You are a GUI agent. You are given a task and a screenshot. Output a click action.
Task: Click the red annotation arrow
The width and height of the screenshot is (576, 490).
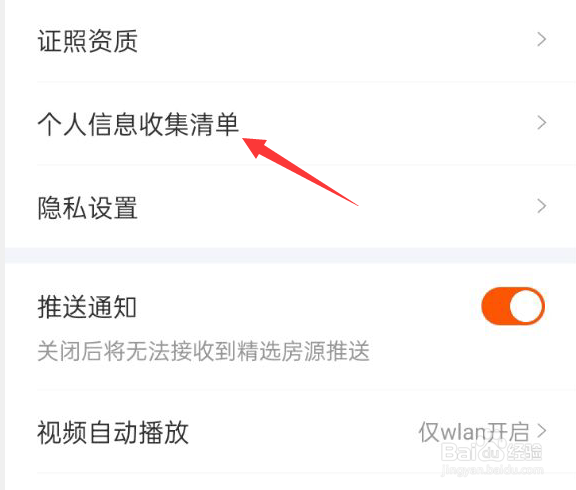pos(299,171)
